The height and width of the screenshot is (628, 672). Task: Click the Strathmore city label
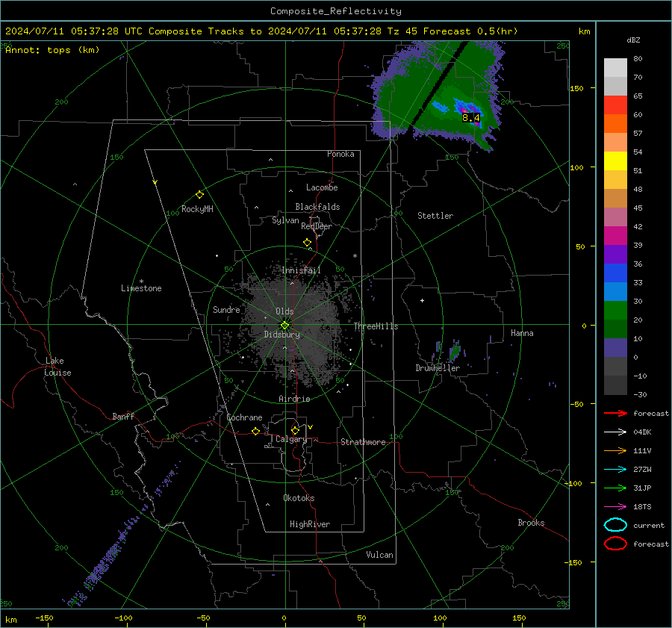click(x=363, y=442)
